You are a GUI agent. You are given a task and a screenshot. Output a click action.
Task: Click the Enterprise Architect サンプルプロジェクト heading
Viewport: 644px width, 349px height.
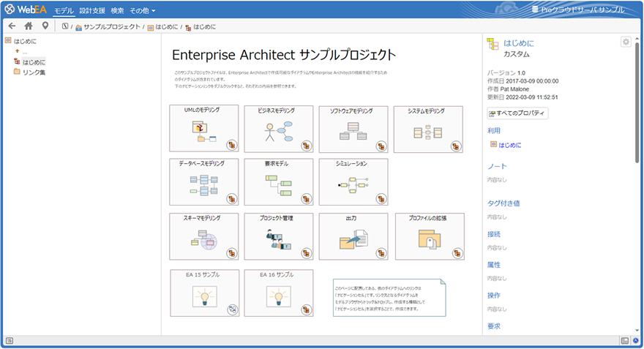[x=284, y=55]
